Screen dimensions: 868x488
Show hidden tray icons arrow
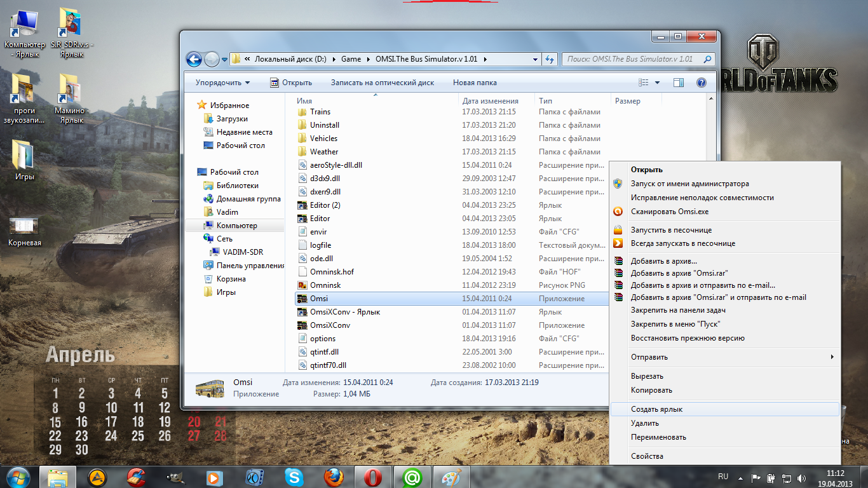(742, 478)
